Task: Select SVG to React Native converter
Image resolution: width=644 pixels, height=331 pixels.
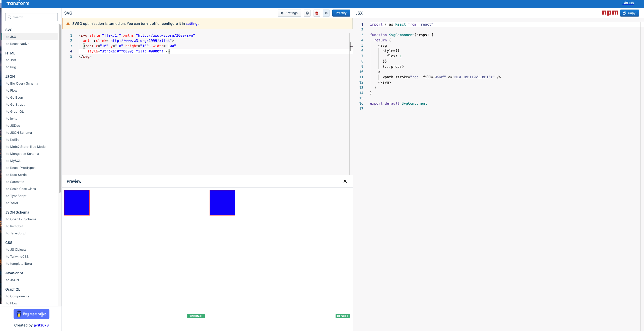Action: 18,44
